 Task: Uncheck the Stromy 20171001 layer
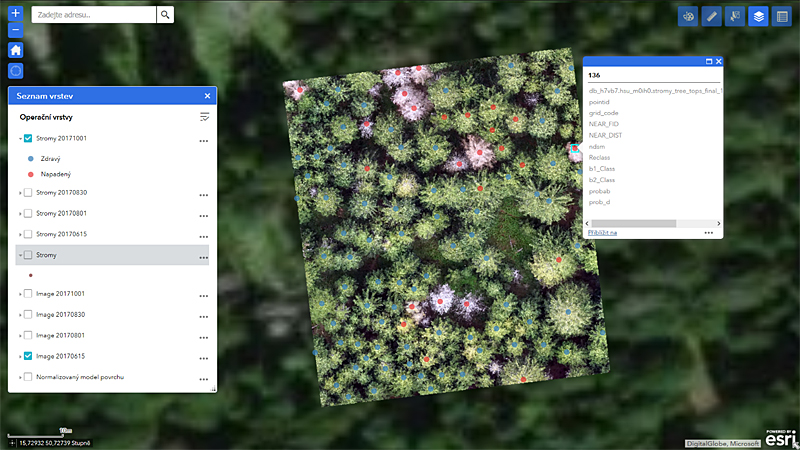tap(28, 139)
